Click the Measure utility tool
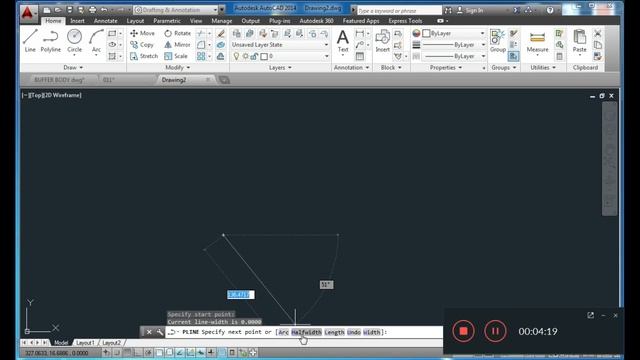Screen dimensions: 640x360 537,41
